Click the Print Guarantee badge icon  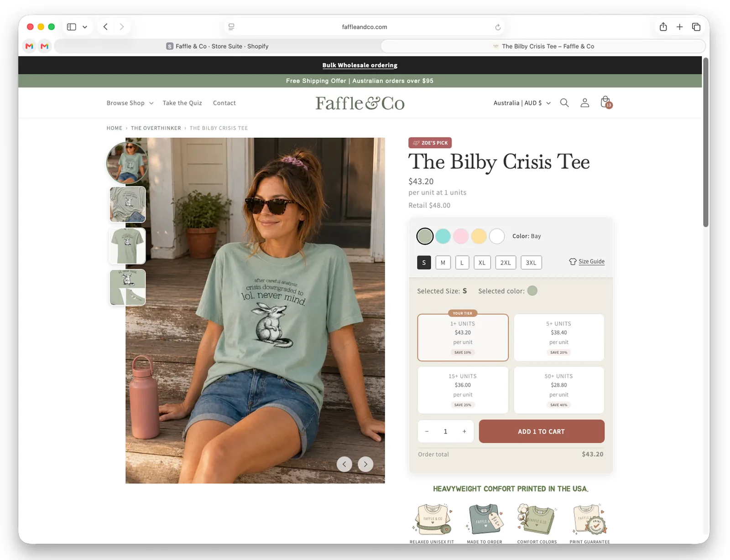pos(589,520)
